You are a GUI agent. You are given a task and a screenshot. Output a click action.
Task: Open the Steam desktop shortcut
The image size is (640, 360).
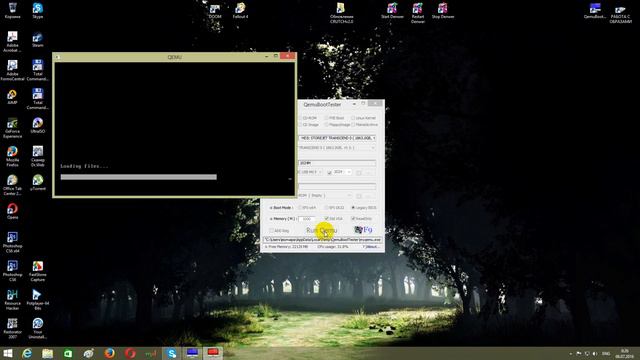38,40
